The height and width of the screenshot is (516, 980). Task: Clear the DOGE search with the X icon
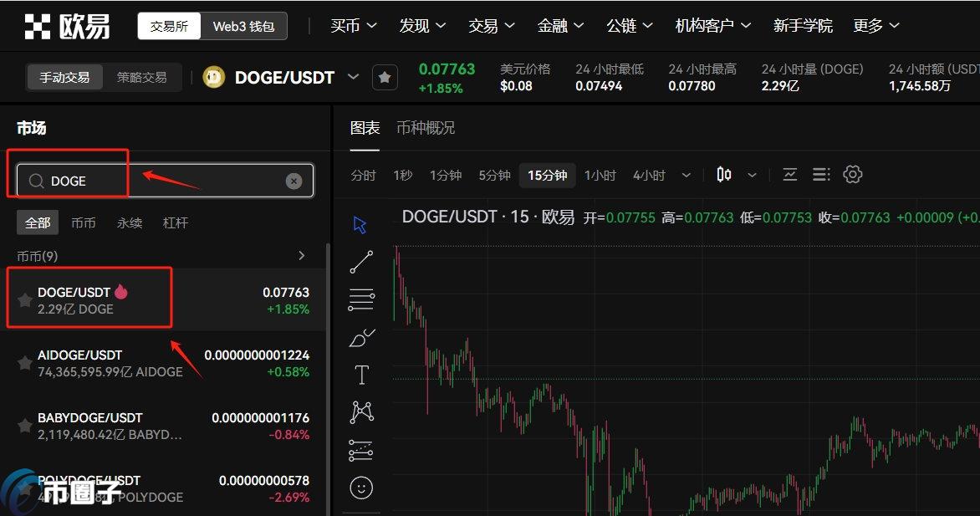coord(293,181)
